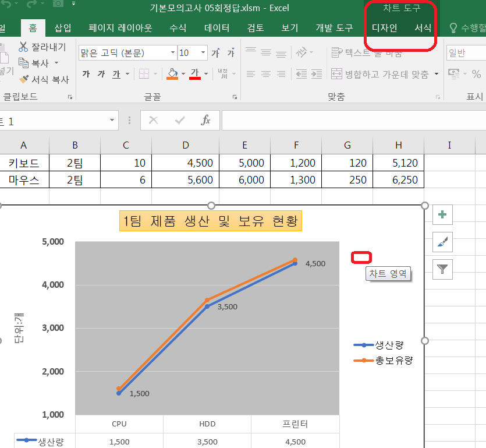Click column D header
The height and width of the screenshot is (448, 486).
[x=186, y=145]
